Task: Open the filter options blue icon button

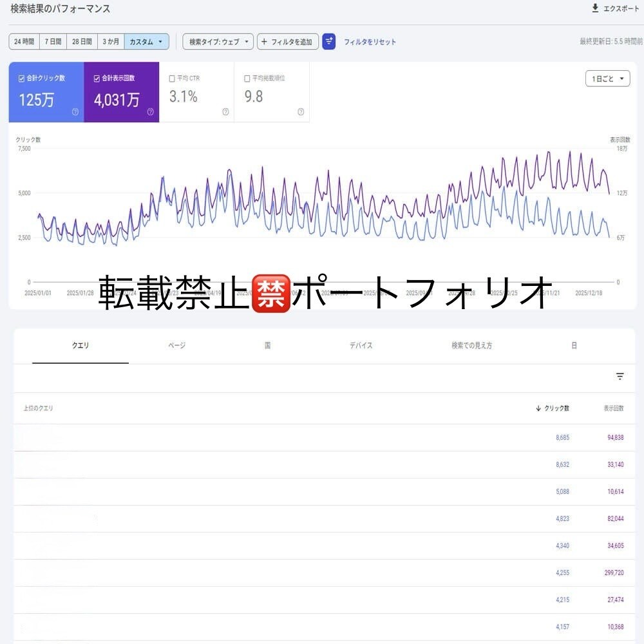Action: pos(328,41)
